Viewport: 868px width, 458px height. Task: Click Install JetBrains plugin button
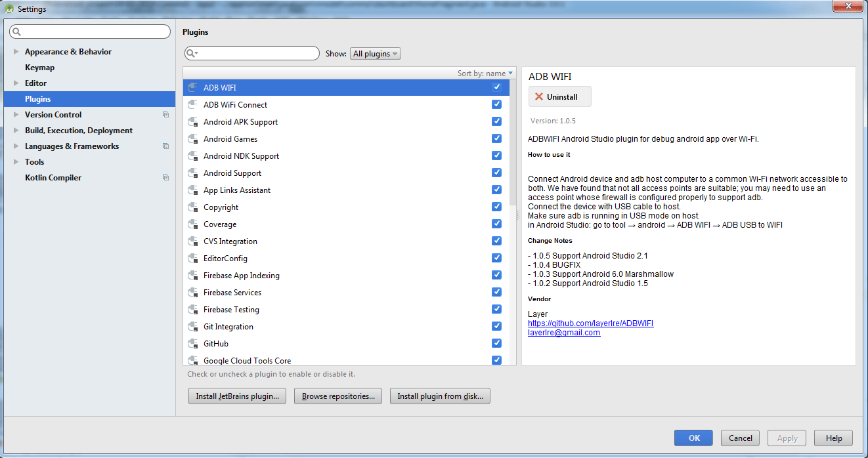[237, 396]
